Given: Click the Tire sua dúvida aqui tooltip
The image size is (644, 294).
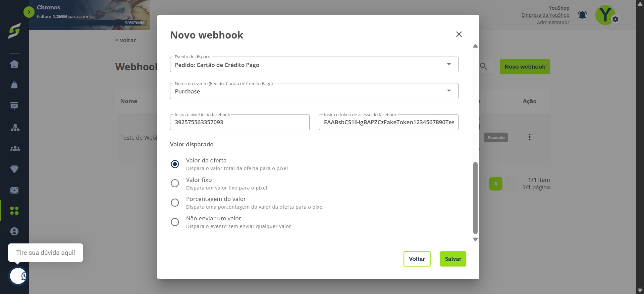Looking at the screenshot, I should (x=46, y=253).
